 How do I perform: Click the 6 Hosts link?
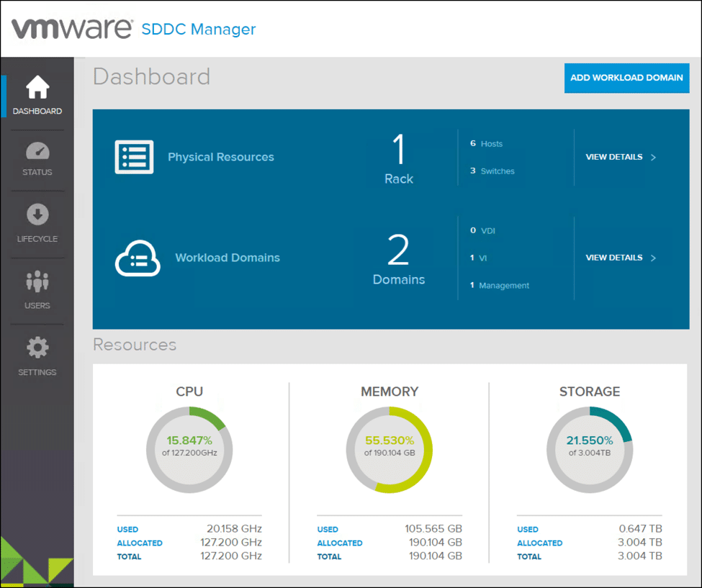(x=487, y=144)
